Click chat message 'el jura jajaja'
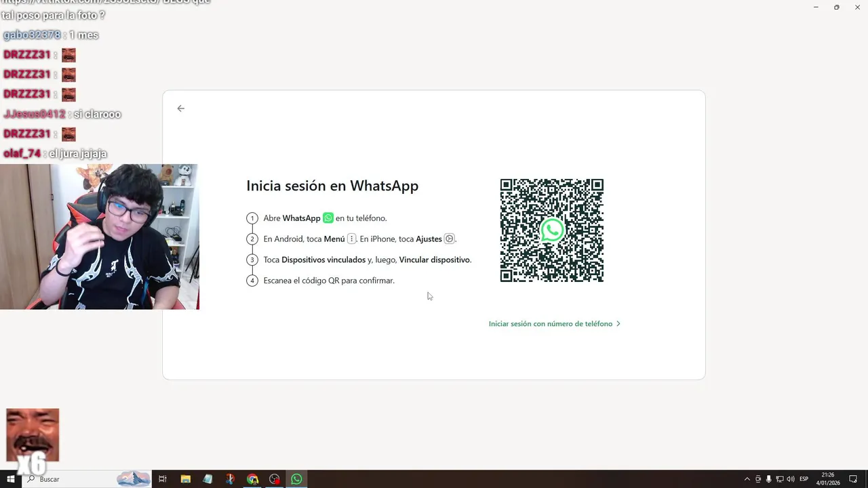The height and width of the screenshot is (488, 868). pos(78,154)
